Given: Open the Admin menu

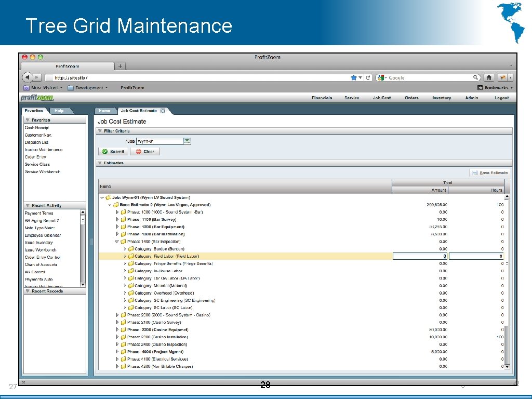Looking at the screenshot, I should [472, 98].
